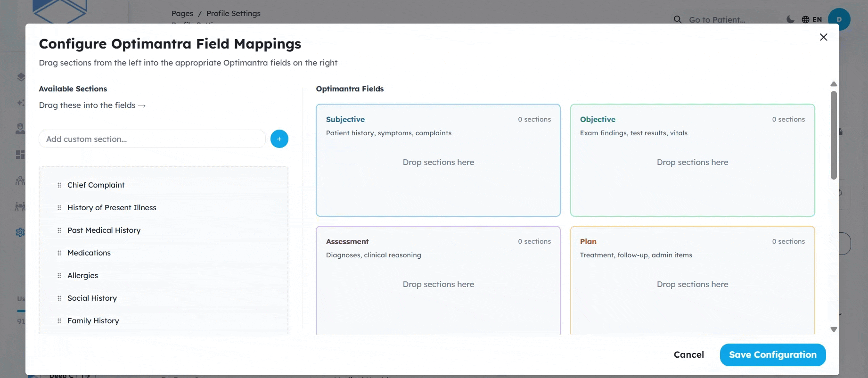Click the drag handle for History of Present Illness
The height and width of the screenshot is (378, 868).
point(59,208)
